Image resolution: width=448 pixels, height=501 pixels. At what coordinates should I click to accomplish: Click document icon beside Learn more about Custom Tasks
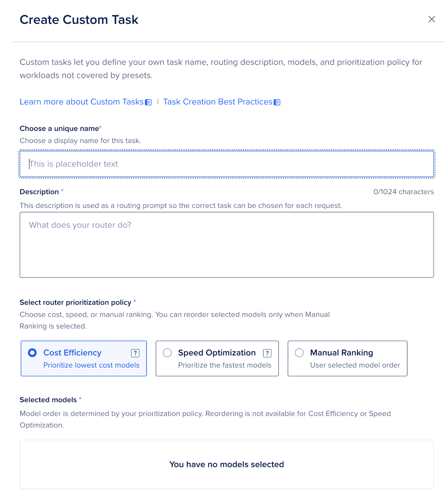pos(148,102)
